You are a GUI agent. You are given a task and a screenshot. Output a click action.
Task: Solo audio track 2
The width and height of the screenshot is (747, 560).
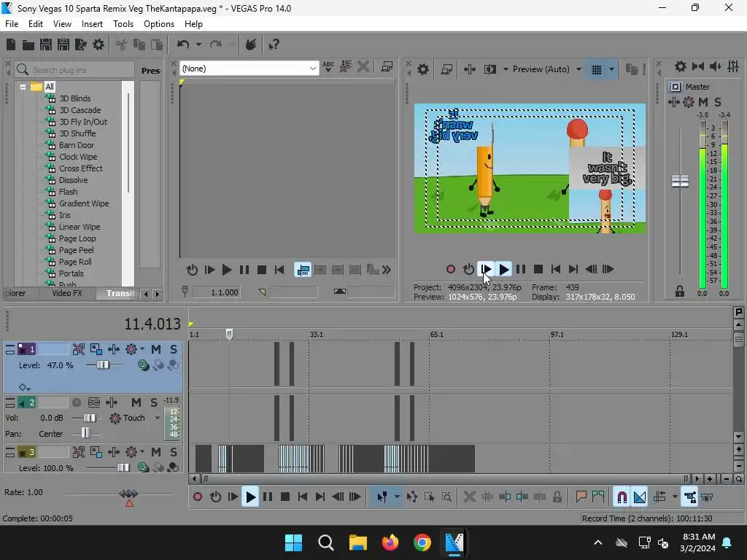point(153,402)
